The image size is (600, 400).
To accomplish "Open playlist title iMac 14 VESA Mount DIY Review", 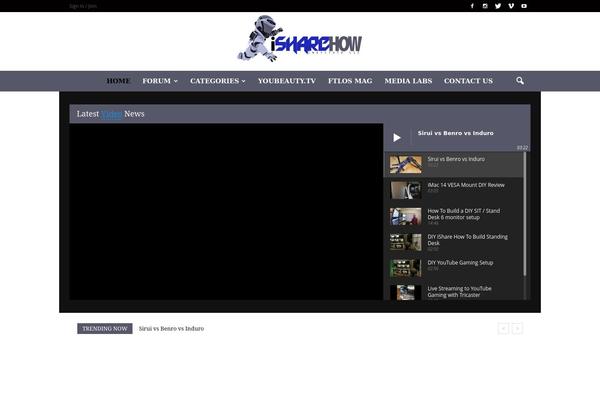I will tap(466, 185).
